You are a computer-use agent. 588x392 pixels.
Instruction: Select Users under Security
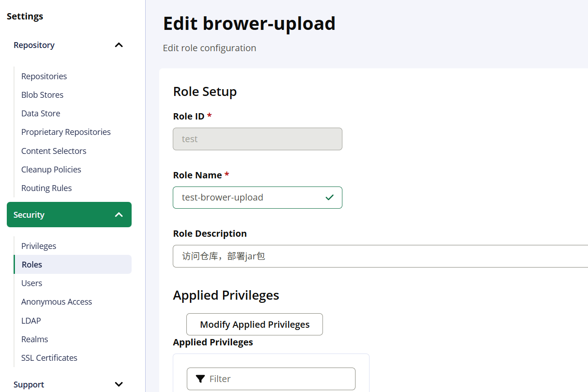32,283
